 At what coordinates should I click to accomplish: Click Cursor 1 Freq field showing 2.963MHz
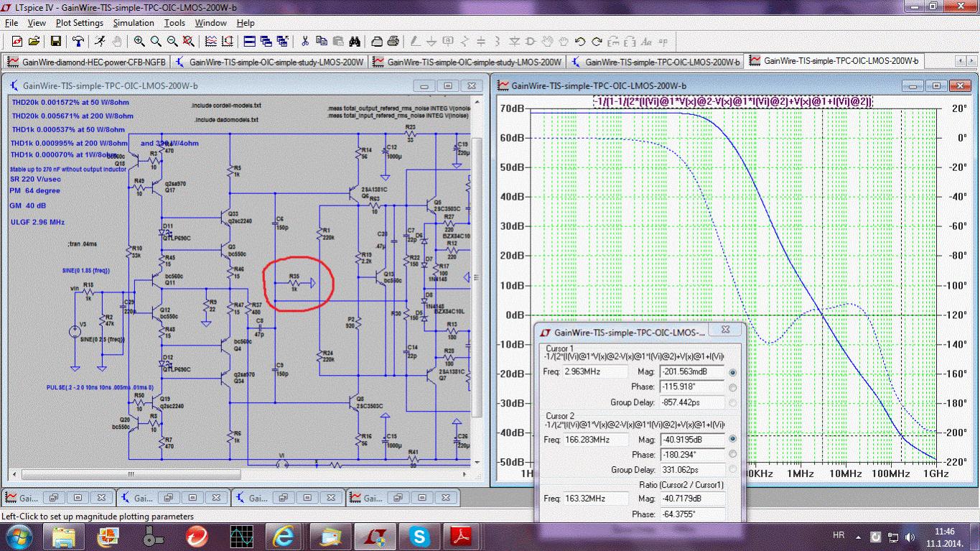(x=595, y=372)
